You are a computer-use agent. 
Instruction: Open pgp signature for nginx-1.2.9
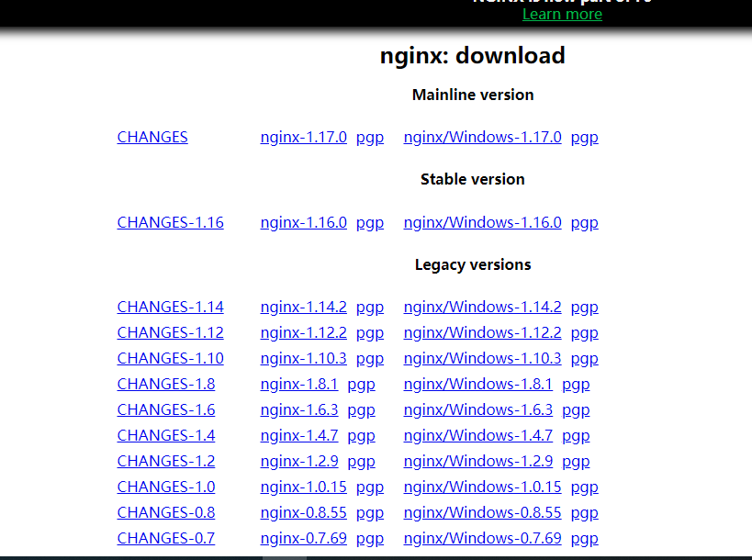pos(361,462)
